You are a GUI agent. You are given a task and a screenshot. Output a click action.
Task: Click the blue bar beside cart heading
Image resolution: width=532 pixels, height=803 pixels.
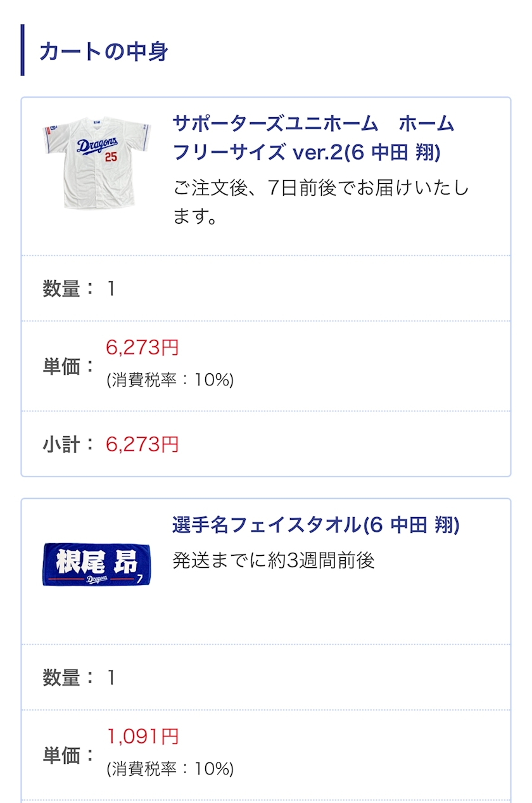pos(23,50)
